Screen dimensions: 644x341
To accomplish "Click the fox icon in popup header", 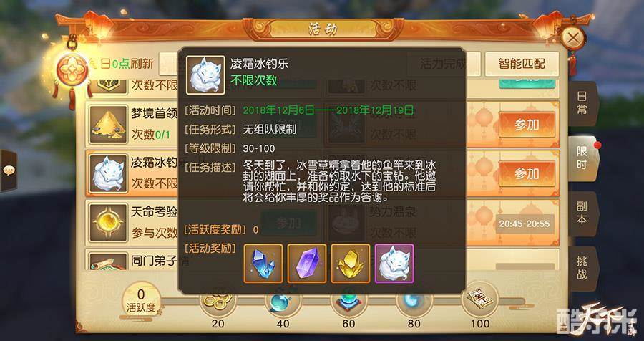I will click(205, 75).
